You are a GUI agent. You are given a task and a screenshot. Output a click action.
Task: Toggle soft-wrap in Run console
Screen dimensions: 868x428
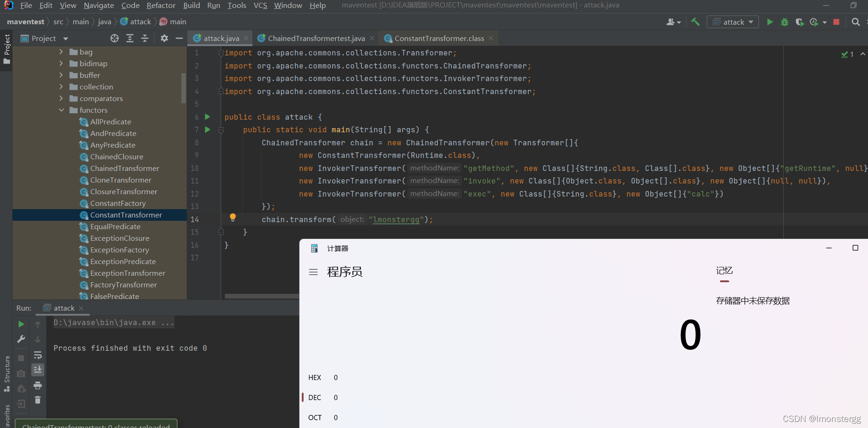coord(38,355)
